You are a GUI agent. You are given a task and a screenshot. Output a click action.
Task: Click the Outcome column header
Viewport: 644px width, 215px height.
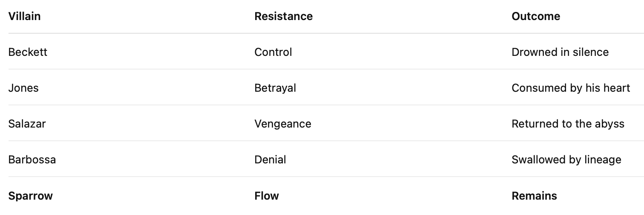[x=535, y=16]
